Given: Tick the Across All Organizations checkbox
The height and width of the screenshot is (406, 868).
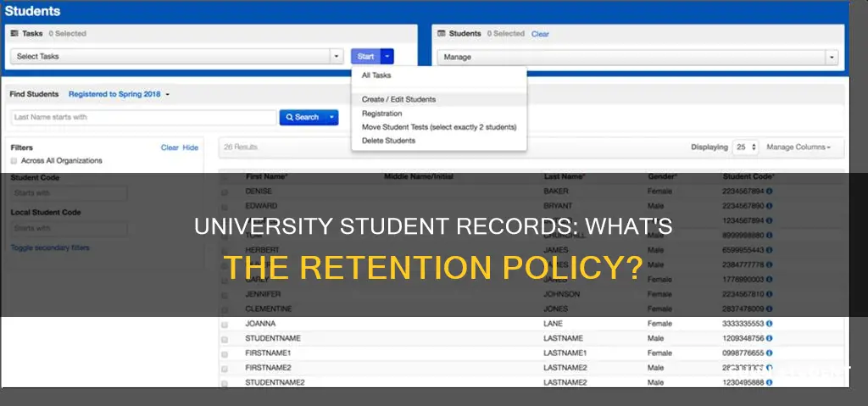Looking at the screenshot, I should point(14,161).
